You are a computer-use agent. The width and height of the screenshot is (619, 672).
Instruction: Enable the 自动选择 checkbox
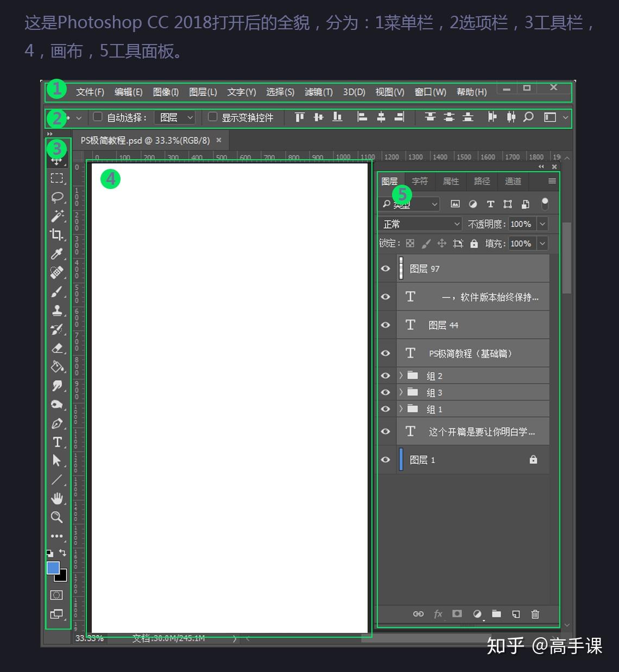98,117
